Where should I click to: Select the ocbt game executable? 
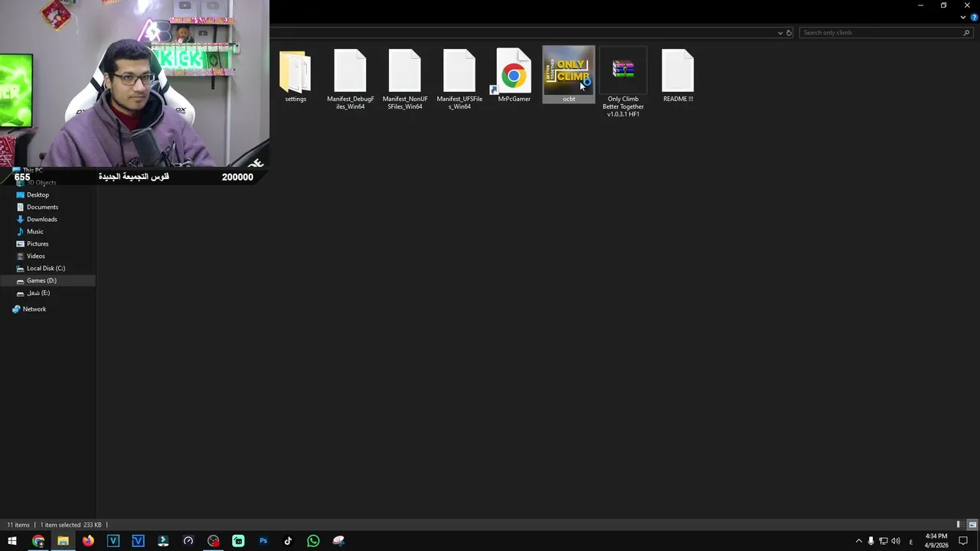click(x=569, y=75)
